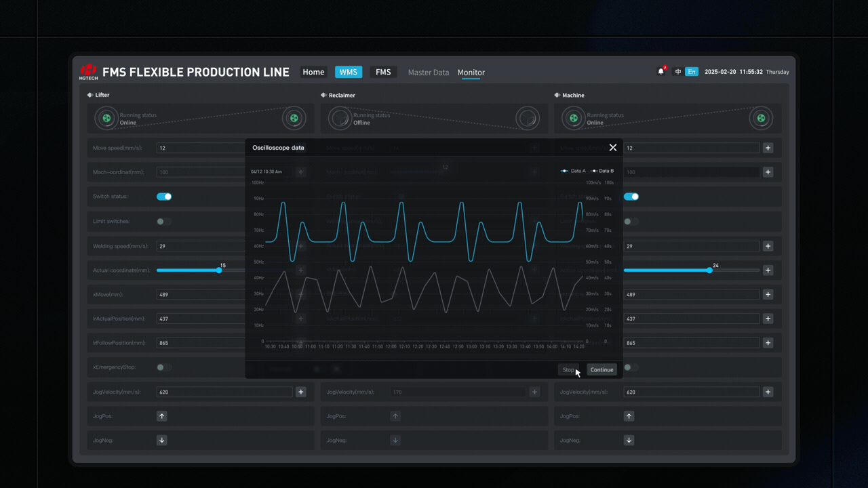Click the Lifter Actual coordinate slider handle
Viewport: 868px width, 488px height.
(219, 270)
